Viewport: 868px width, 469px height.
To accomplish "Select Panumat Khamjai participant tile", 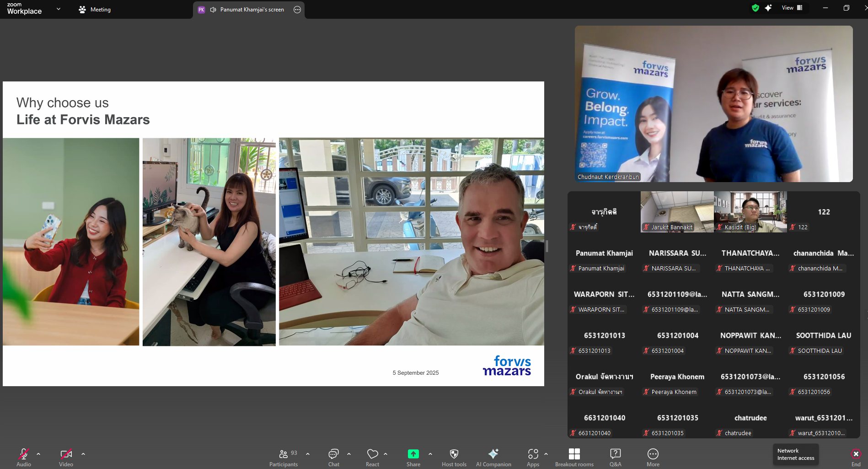I will [x=604, y=253].
